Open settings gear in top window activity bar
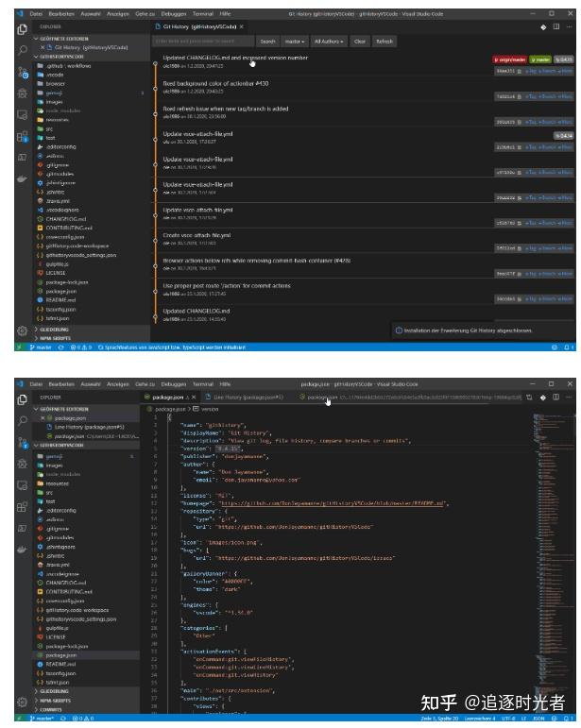This screenshot has height=728, width=581. click(22, 330)
